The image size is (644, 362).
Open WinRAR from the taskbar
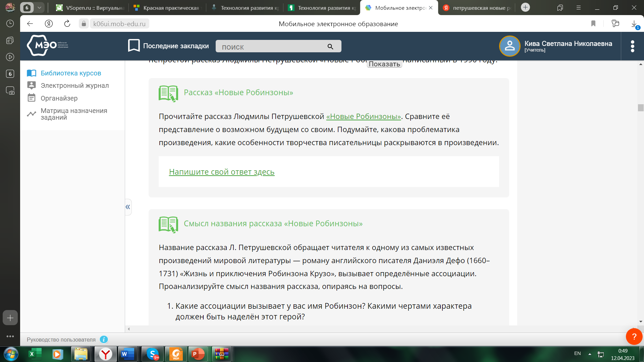(222, 354)
